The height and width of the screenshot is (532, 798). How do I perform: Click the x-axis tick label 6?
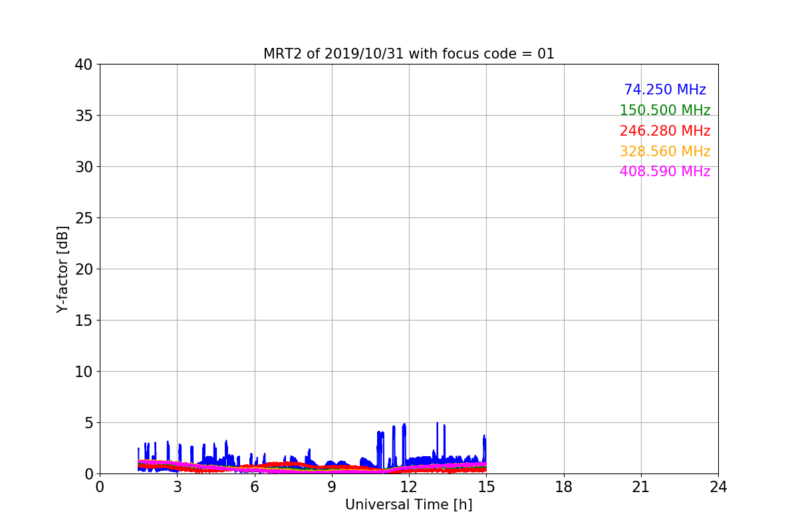coord(255,487)
